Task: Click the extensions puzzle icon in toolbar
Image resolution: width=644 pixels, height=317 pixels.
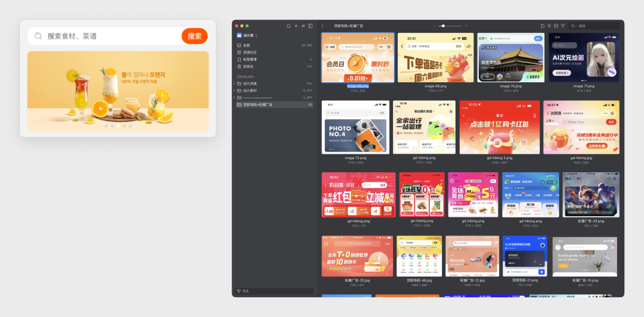Action: pyautogui.click(x=543, y=26)
